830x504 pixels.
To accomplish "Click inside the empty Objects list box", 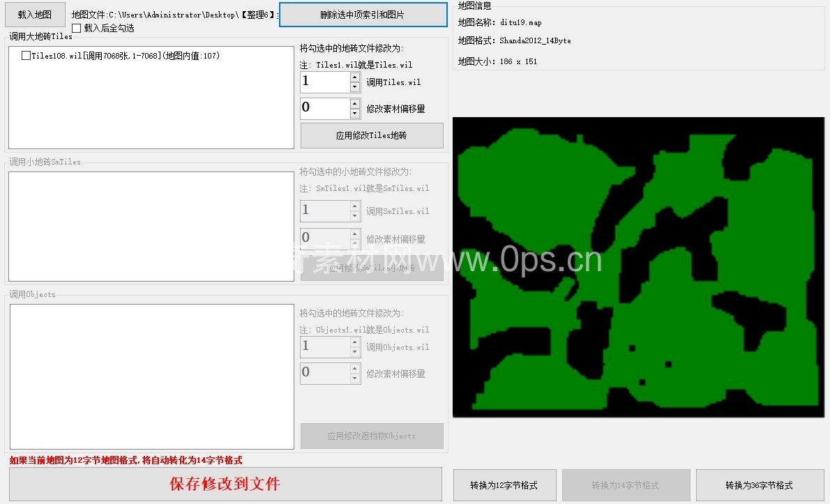I will pyautogui.click(x=151, y=376).
